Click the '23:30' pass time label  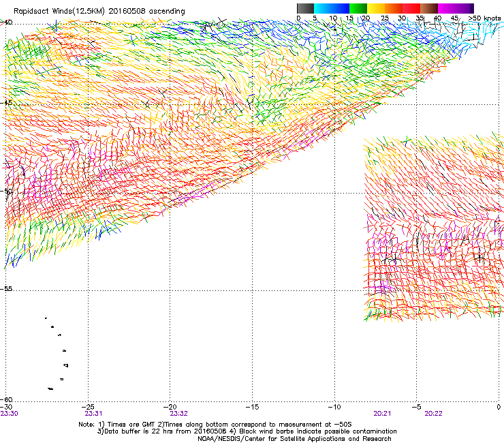(9, 414)
